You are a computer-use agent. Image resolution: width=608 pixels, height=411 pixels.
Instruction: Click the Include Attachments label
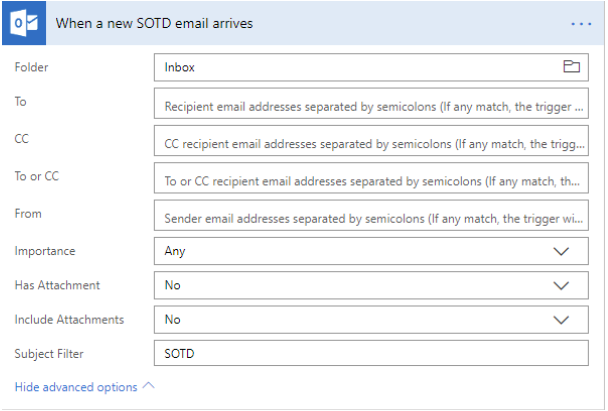tap(69, 319)
